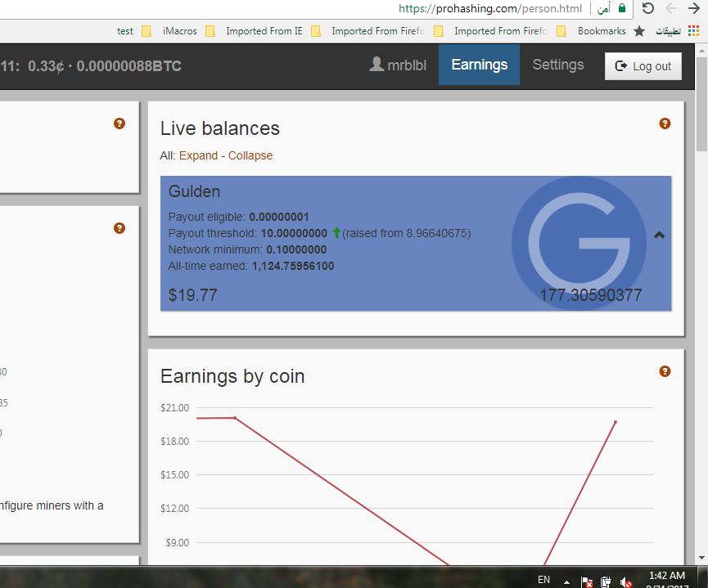
Task: Click the browser reload icon
Action: point(647,8)
